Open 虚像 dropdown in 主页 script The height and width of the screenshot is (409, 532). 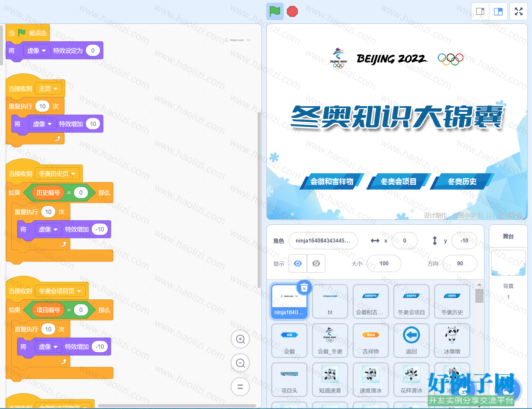point(42,124)
